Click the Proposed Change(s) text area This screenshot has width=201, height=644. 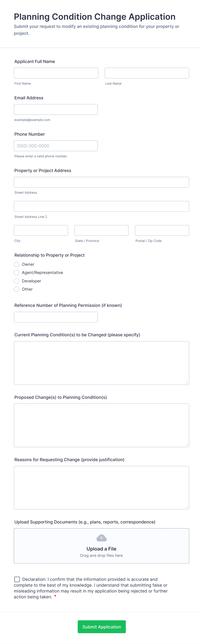[101, 425]
